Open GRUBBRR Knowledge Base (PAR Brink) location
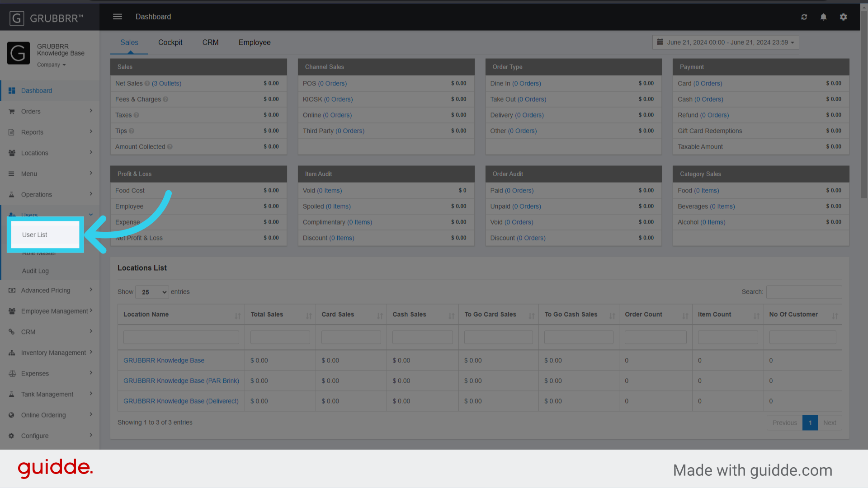Viewport: 868px width, 488px height. pos(181,381)
